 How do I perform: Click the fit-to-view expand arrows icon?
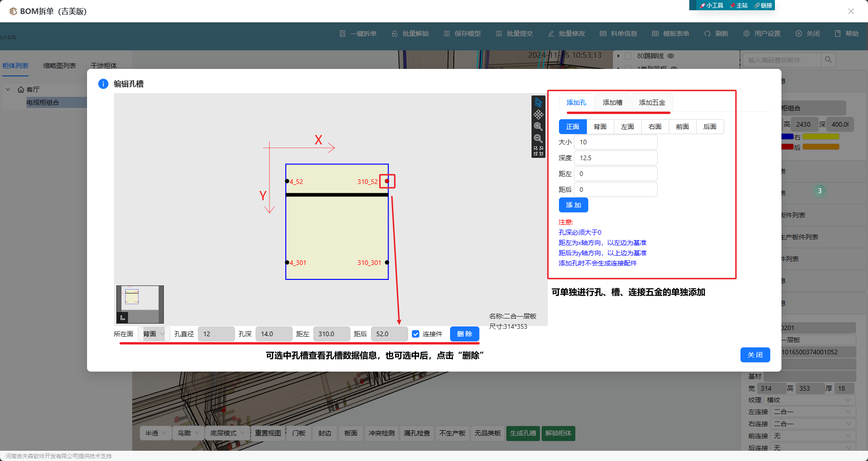click(x=538, y=151)
